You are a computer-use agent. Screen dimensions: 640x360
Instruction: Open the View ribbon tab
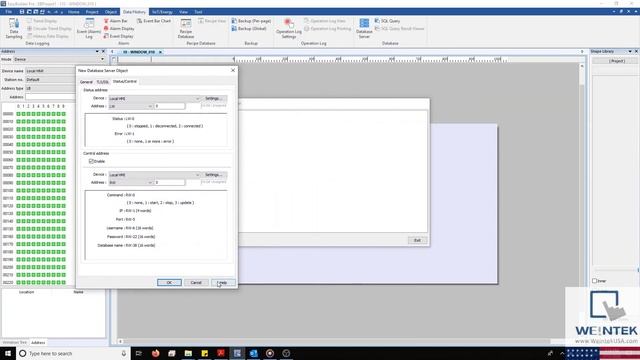pyautogui.click(x=183, y=12)
